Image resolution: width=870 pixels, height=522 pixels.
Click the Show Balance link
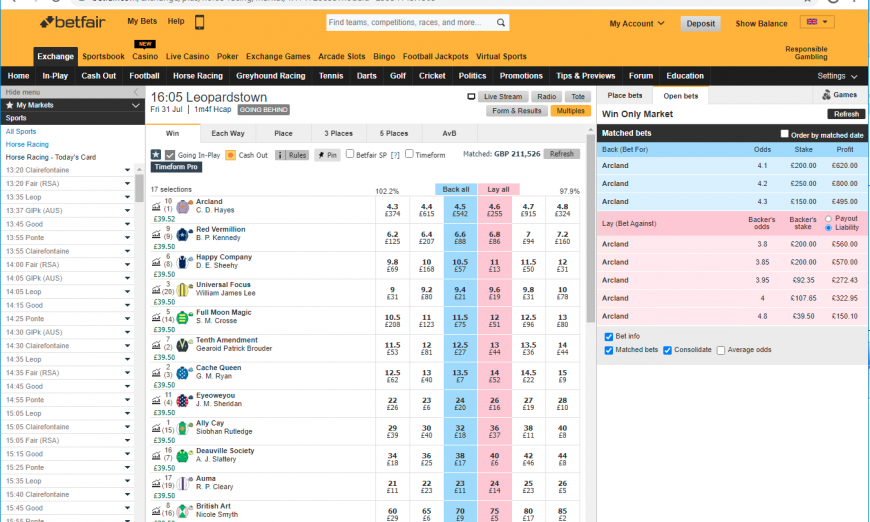[x=761, y=23]
